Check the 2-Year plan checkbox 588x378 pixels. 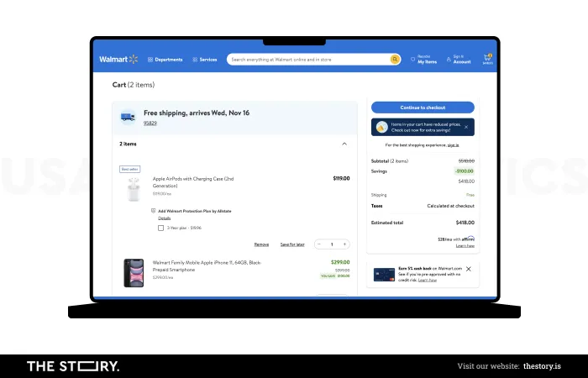(161, 228)
